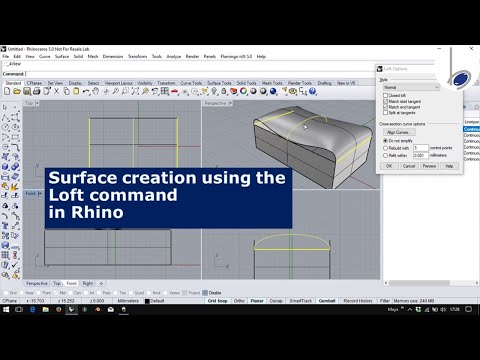
Task: Click the Open file folder icon
Action: click(17, 91)
